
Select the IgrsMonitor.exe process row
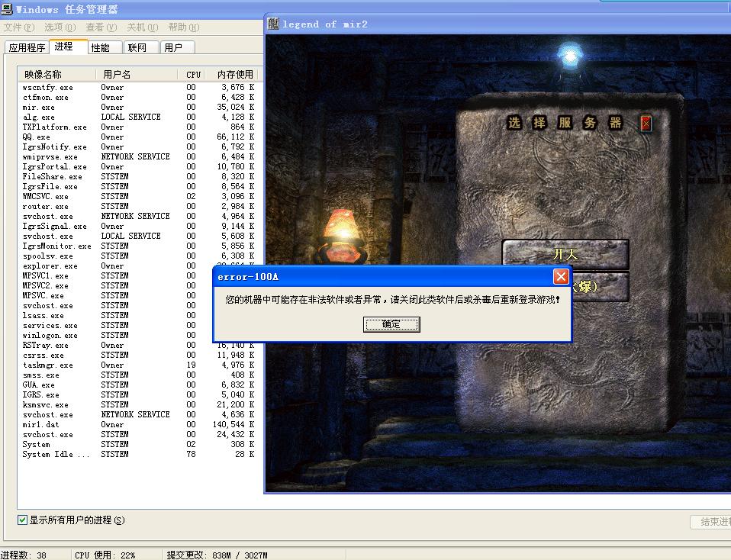click(x=138, y=246)
